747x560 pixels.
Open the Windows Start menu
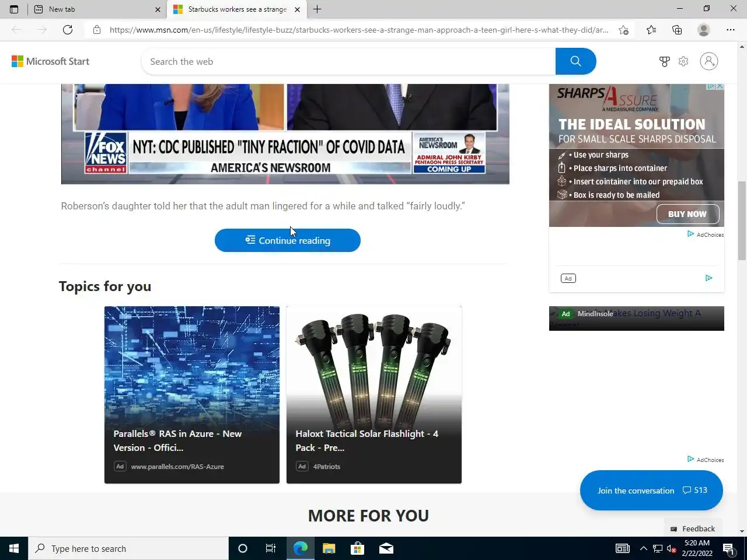14,548
